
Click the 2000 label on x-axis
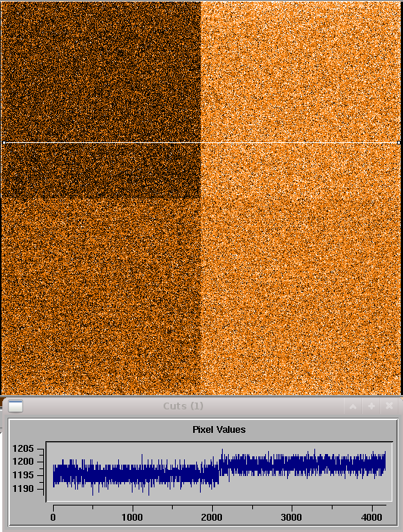pos(211,517)
